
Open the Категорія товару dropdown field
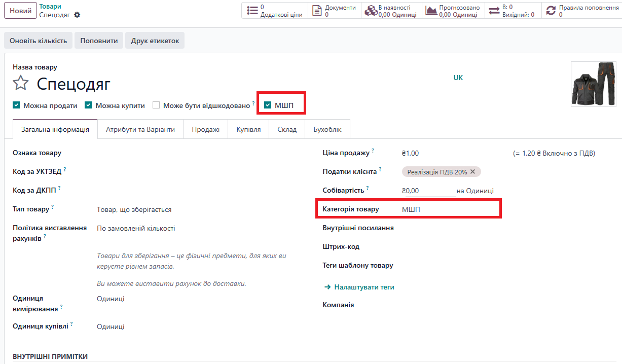(x=446, y=209)
